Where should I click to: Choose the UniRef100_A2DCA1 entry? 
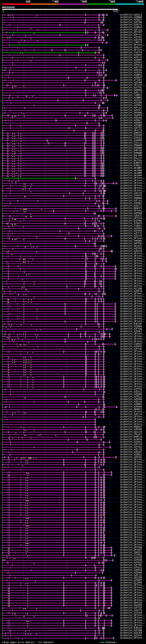(x=131, y=70)
